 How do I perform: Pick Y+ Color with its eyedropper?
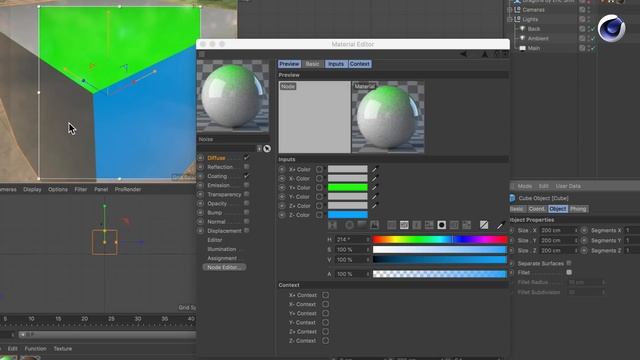click(375, 187)
